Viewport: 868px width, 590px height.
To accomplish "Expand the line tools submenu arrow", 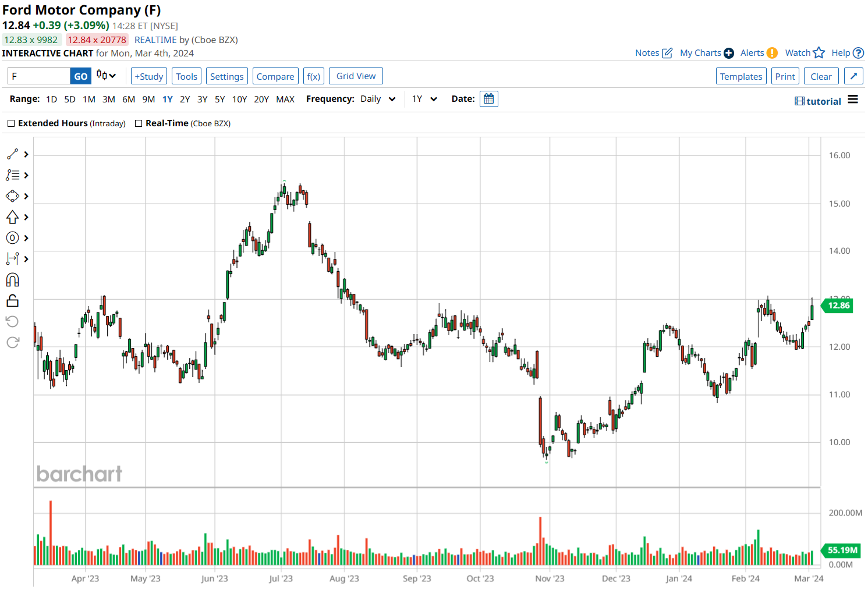I will 26,154.
